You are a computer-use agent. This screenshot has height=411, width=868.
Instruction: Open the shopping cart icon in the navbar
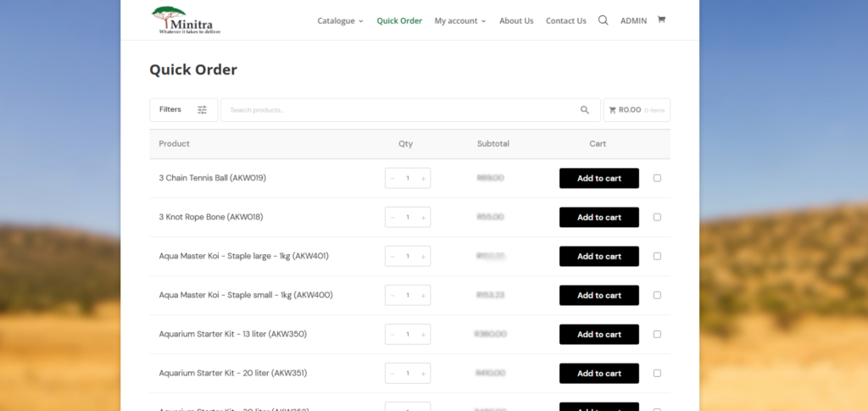tap(661, 19)
